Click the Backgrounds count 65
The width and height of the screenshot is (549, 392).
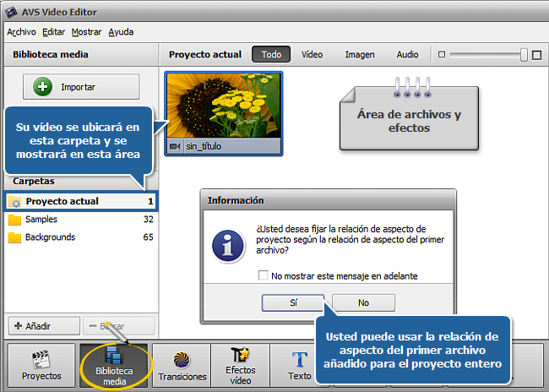148,237
